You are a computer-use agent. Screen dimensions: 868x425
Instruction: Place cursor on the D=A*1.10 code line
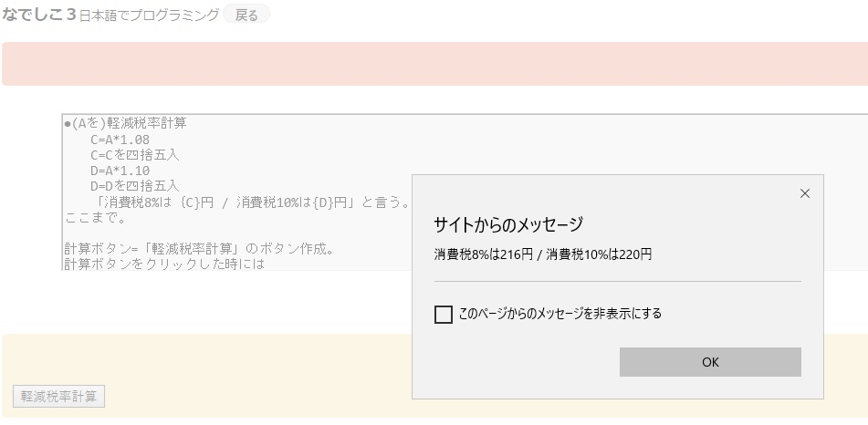[120, 171]
